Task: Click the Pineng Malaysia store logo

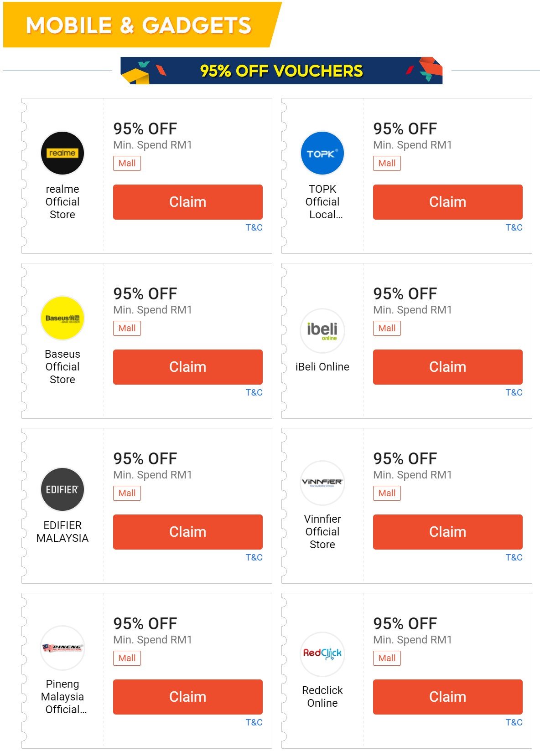Action: 62,648
